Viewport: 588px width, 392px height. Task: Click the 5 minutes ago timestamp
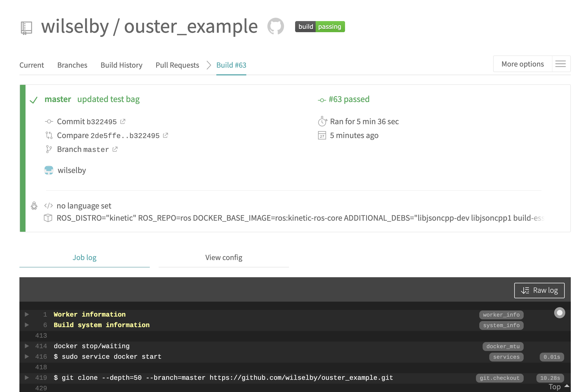click(x=354, y=135)
